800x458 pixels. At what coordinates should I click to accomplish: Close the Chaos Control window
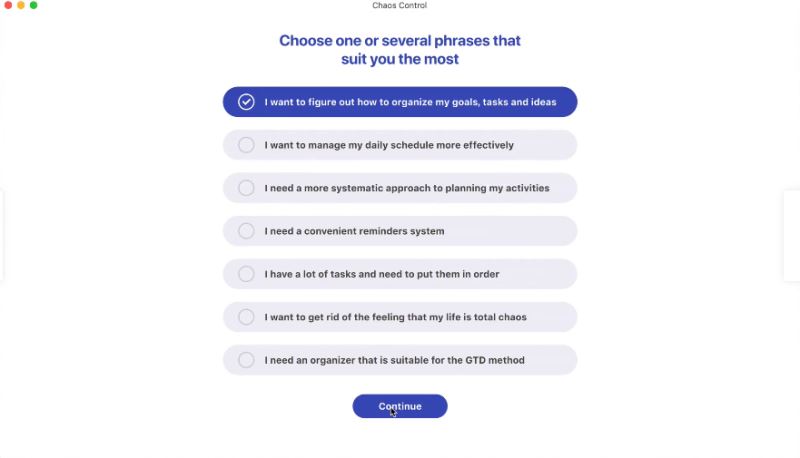[x=8, y=5]
